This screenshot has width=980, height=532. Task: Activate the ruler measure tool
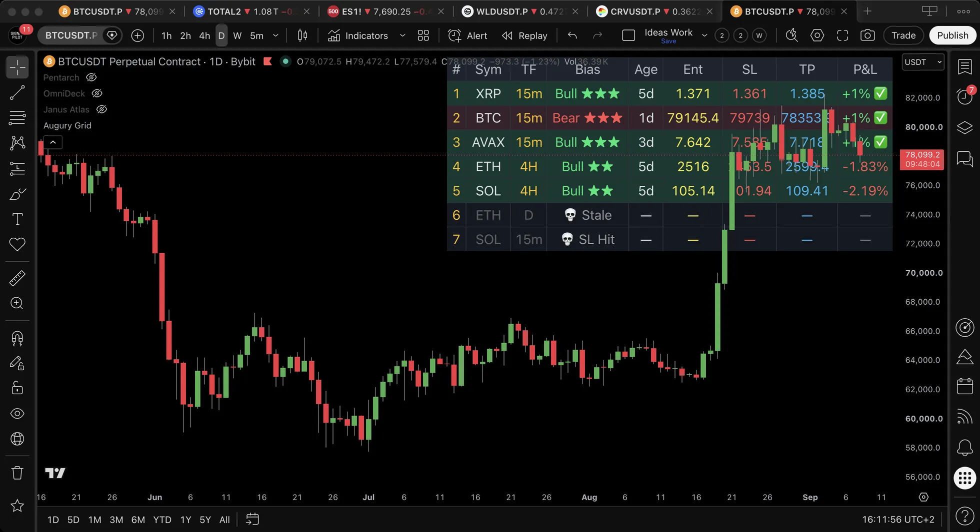point(17,278)
